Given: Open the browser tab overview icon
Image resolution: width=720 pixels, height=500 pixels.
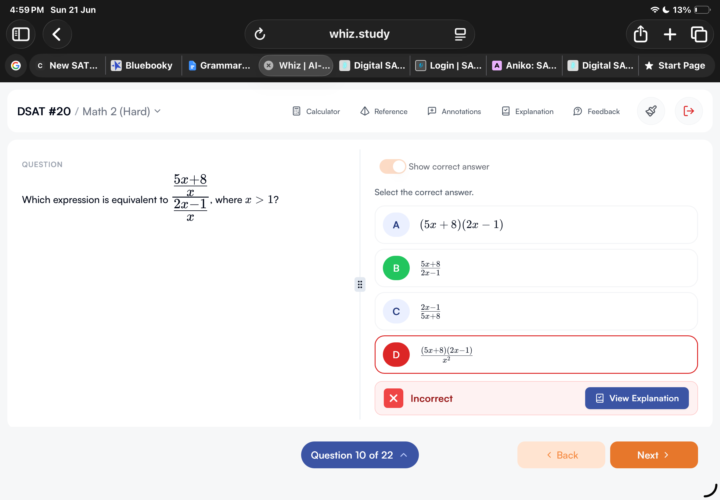Looking at the screenshot, I should click(699, 34).
